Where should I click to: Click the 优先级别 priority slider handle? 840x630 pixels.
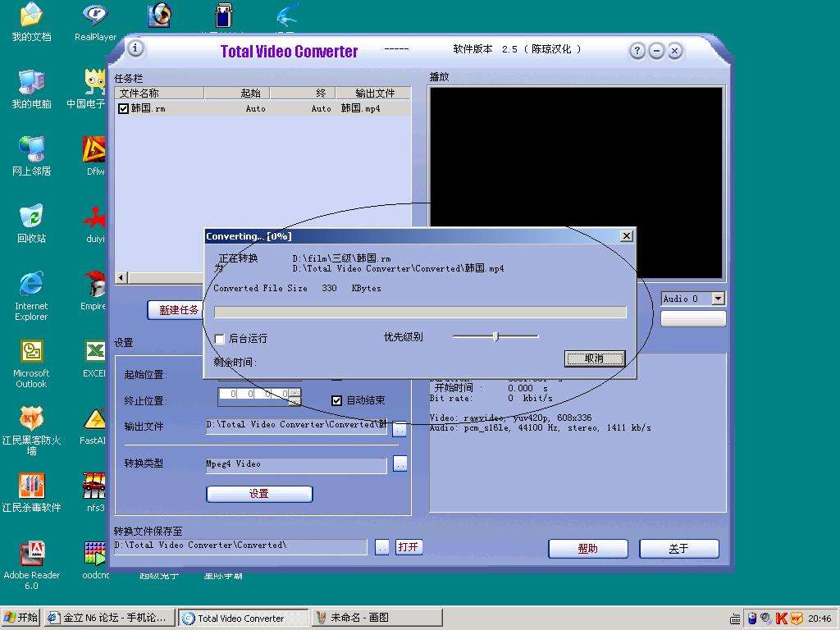click(x=495, y=336)
